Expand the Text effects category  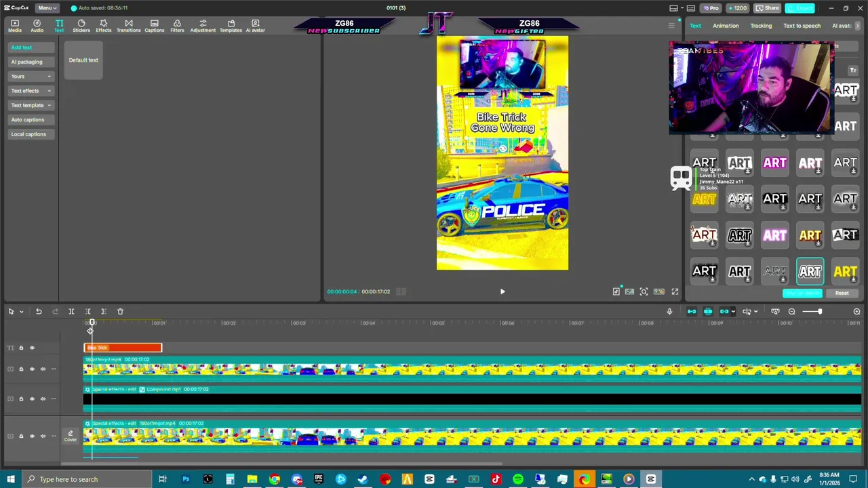pos(31,91)
